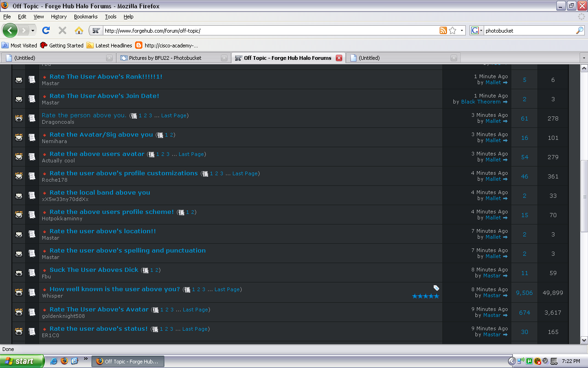Click the scrollbar up arrow

[x=584, y=69]
